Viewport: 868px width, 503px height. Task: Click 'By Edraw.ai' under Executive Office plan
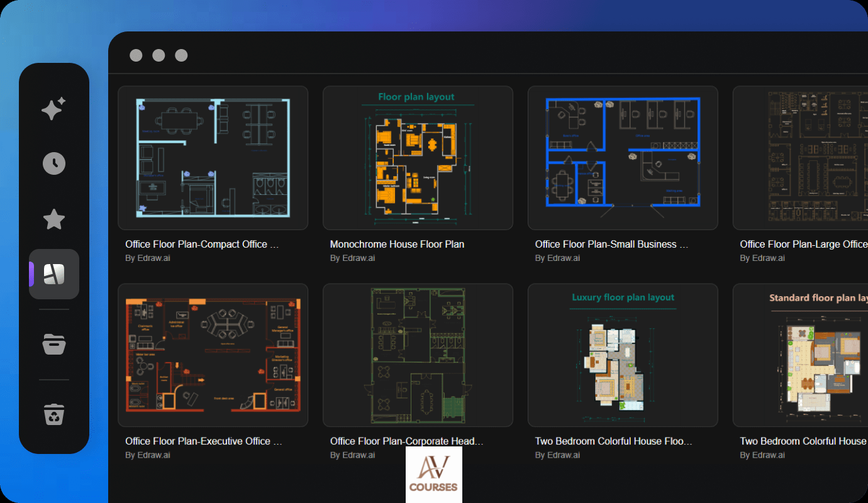click(148, 455)
